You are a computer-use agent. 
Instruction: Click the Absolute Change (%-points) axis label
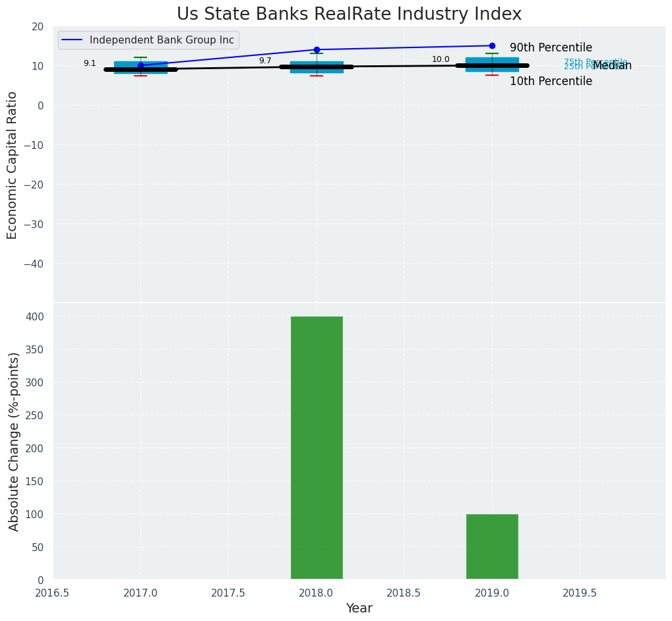click(x=14, y=441)
